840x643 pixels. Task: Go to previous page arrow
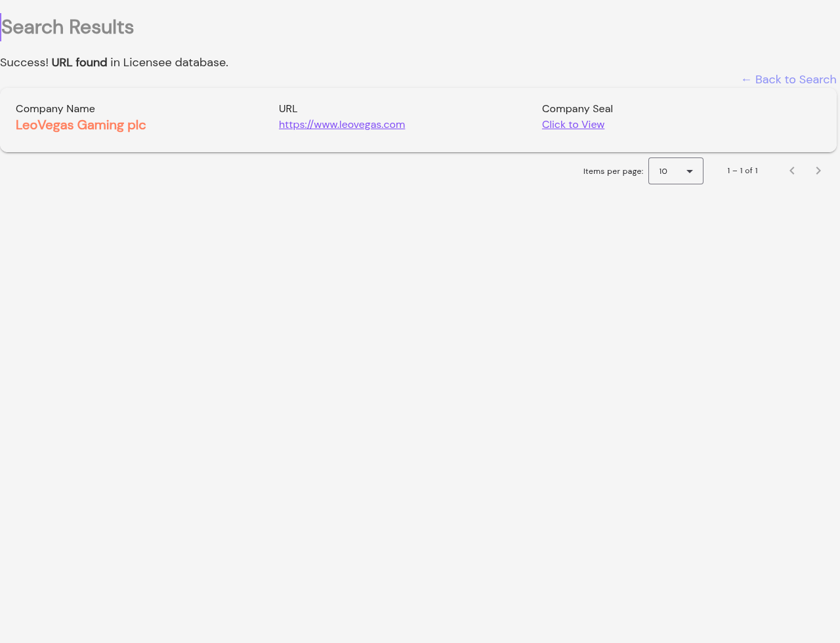792,171
